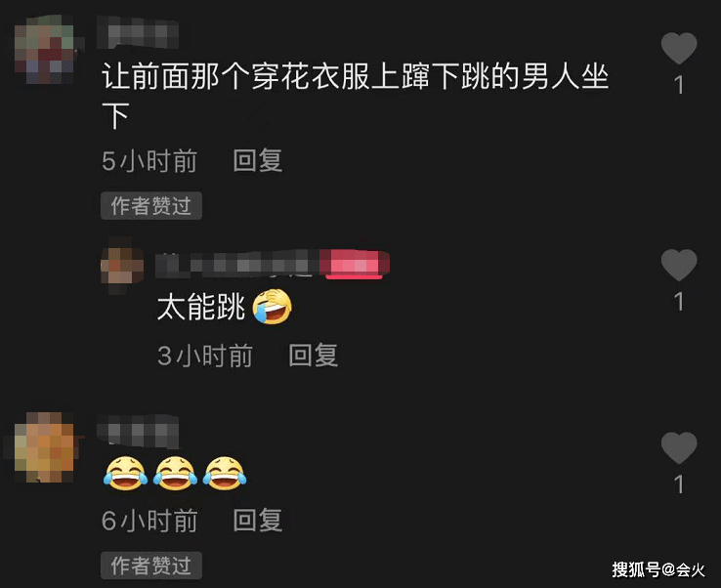Tap the crying-laughing emoji after 太能跳
The height and width of the screenshot is (588, 721).
coord(273,307)
